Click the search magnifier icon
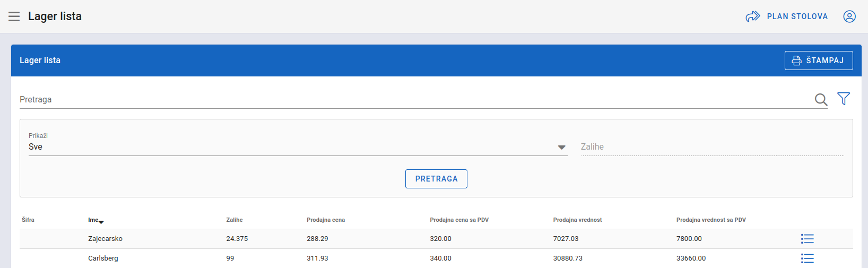 pos(821,99)
